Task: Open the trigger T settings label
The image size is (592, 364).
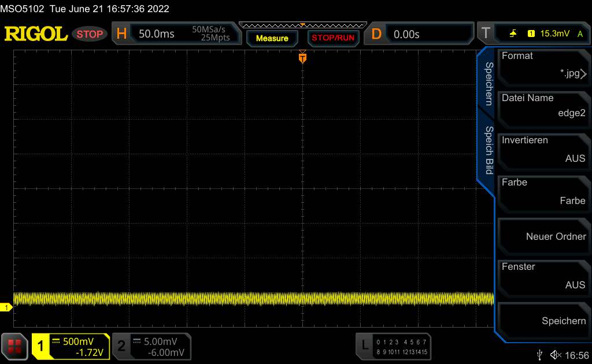Action: [x=486, y=33]
